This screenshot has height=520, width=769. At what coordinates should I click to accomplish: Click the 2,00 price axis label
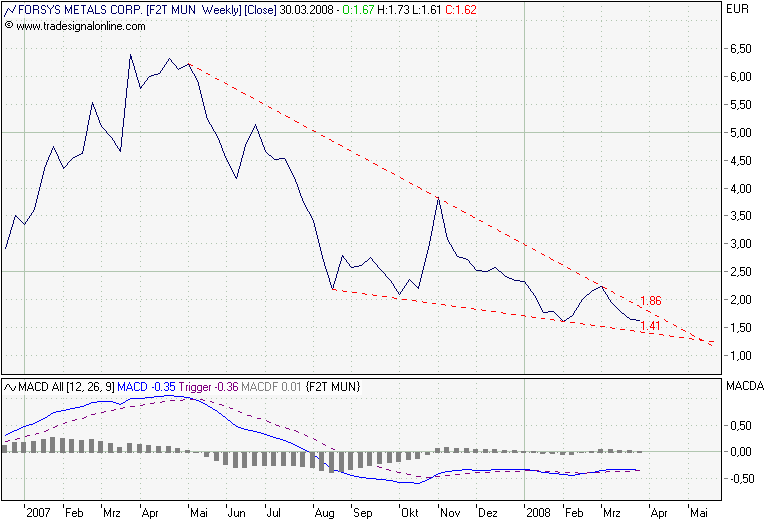[x=741, y=300]
